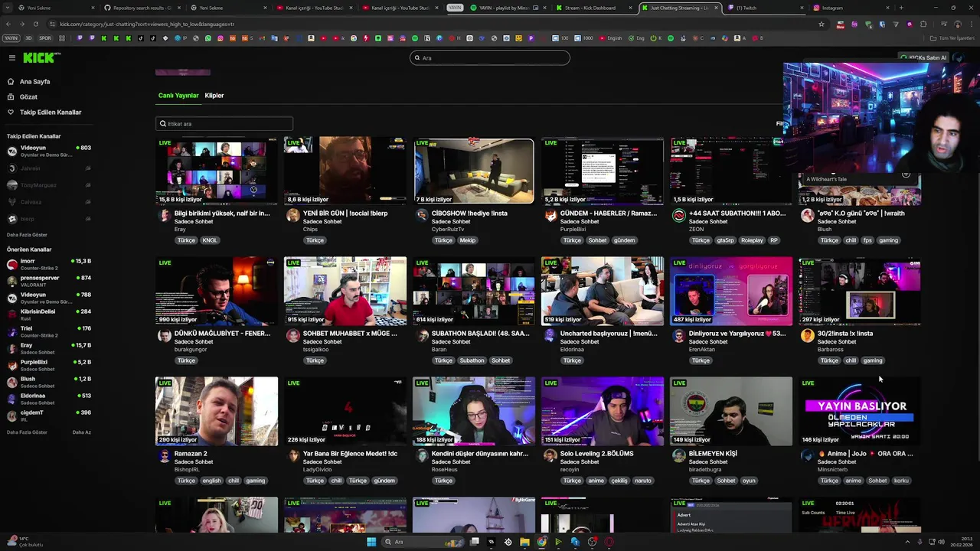This screenshot has width=980, height=551.
Task: Click taskbar Ara search box
Action: (x=421, y=542)
